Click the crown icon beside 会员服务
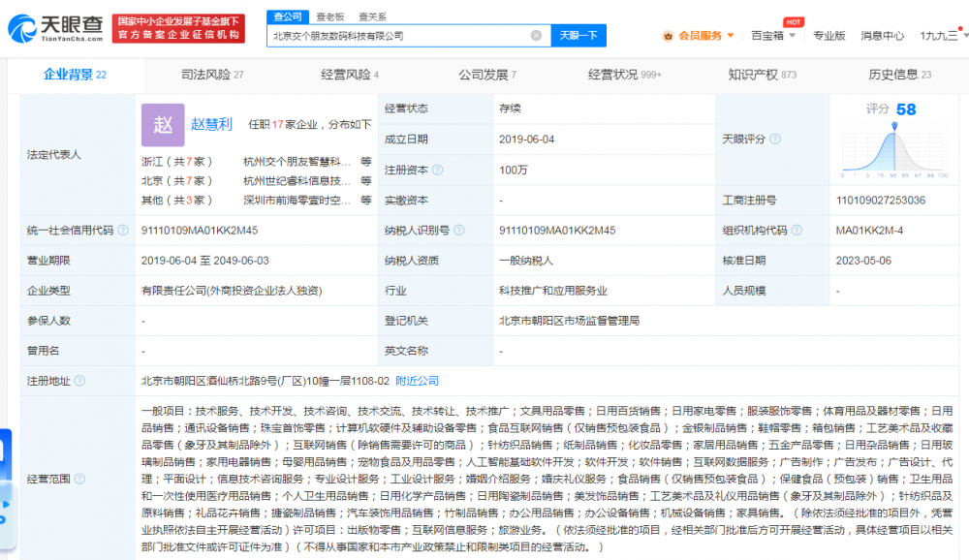The image size is (969, 560). click(x=668, y=36)
